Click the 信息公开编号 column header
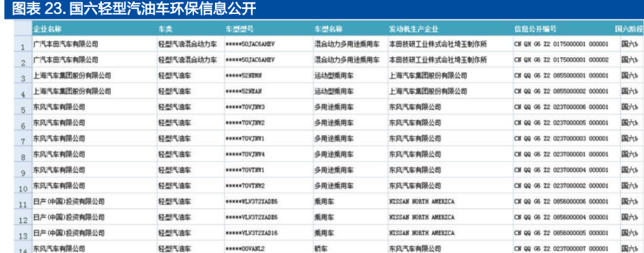644x253 pixels. (x=535, y=29)
